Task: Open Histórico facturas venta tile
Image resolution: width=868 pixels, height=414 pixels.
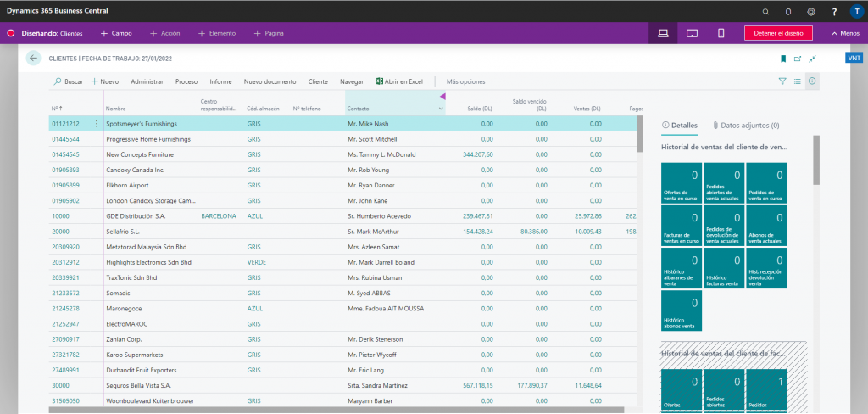Action: 724,268
